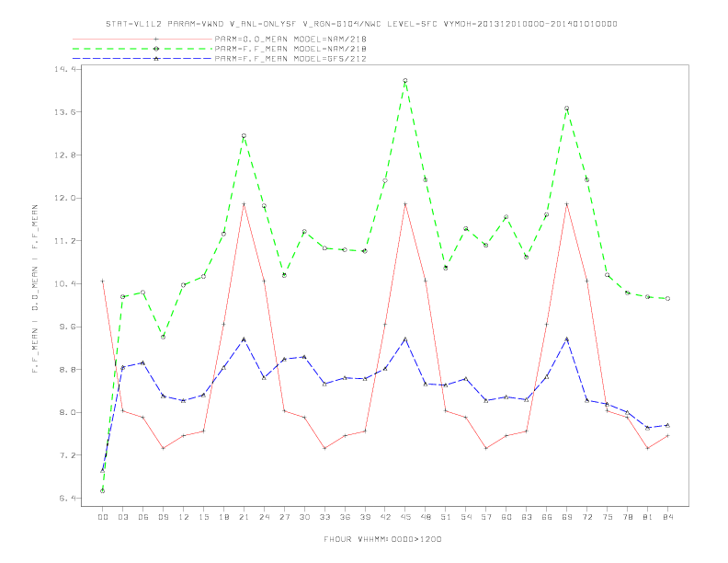
Task: Click x-axis hour label 72
Action: coord(587,517)
